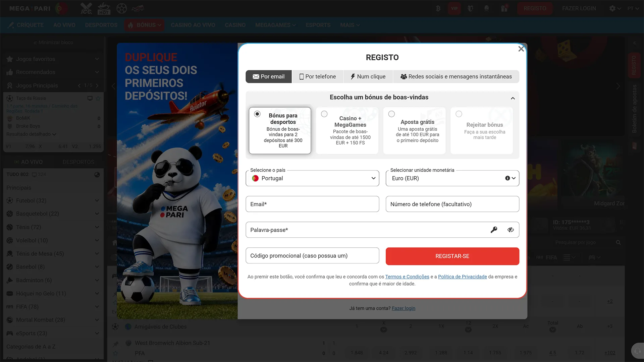Select Bónus para desportos radio option
644x362 pixels.
[x=257, y=114]
